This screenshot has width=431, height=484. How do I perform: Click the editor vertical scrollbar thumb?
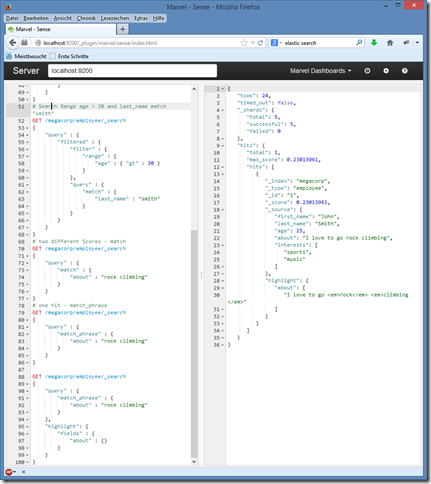click(194, 343)
